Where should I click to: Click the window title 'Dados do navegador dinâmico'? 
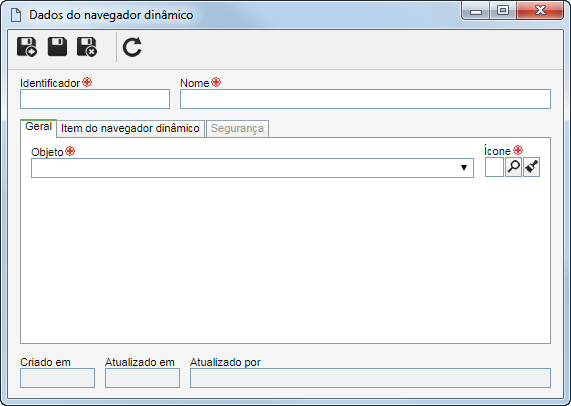click(111, 15)
